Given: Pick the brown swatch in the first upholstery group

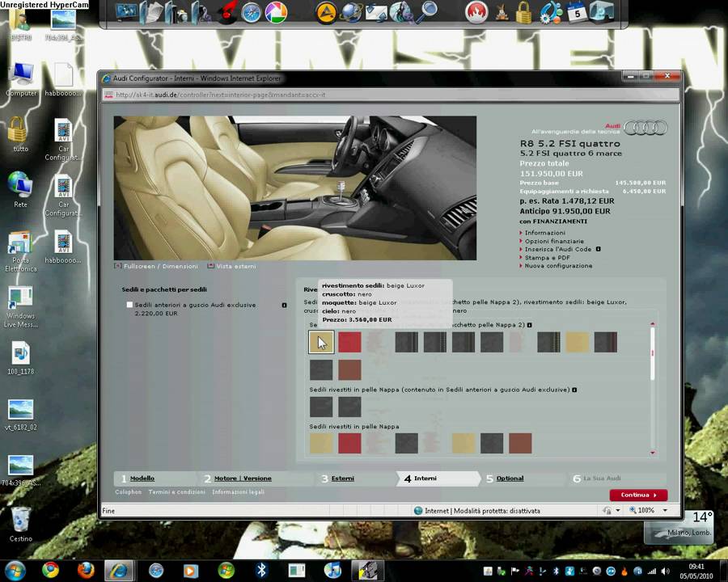Looking at the screenshot, I should [x=349, y=370].
